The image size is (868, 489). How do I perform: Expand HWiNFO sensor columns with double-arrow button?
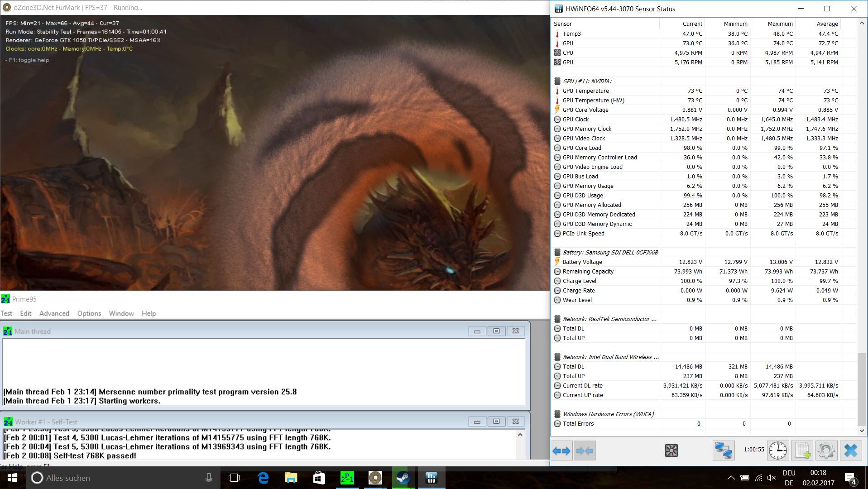(561, 451)
